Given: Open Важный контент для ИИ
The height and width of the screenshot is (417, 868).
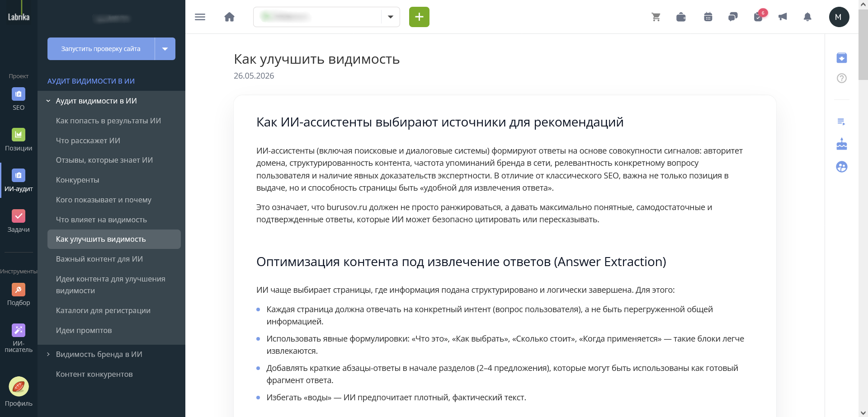Looking at the screenshot, I should click(99, 259).
